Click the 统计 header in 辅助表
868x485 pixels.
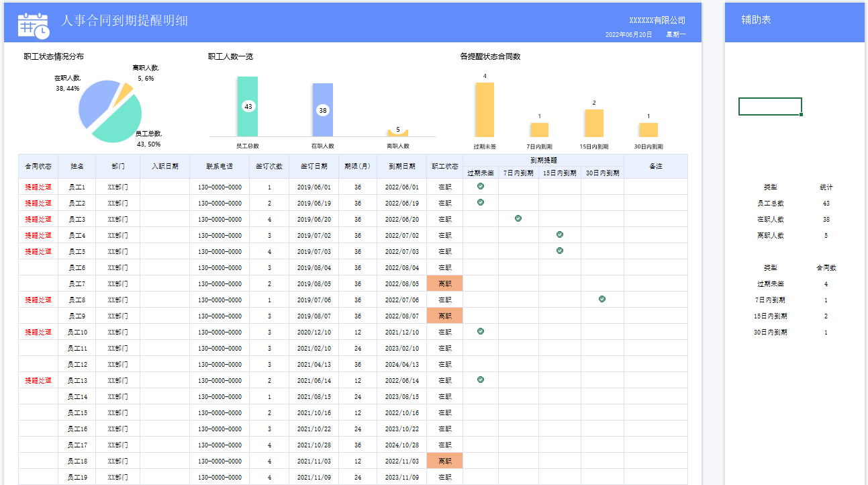pos(826,187)
